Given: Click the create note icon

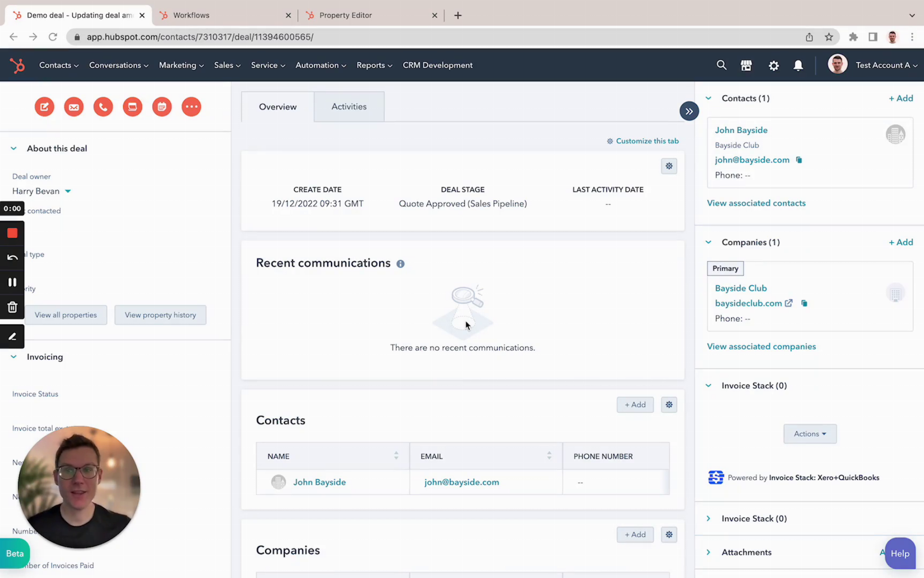Looking at the screenshot, I should point(44,106).
